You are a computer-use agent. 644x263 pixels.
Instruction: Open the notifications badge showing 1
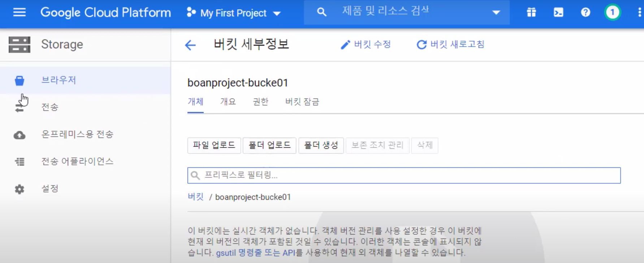612,12
